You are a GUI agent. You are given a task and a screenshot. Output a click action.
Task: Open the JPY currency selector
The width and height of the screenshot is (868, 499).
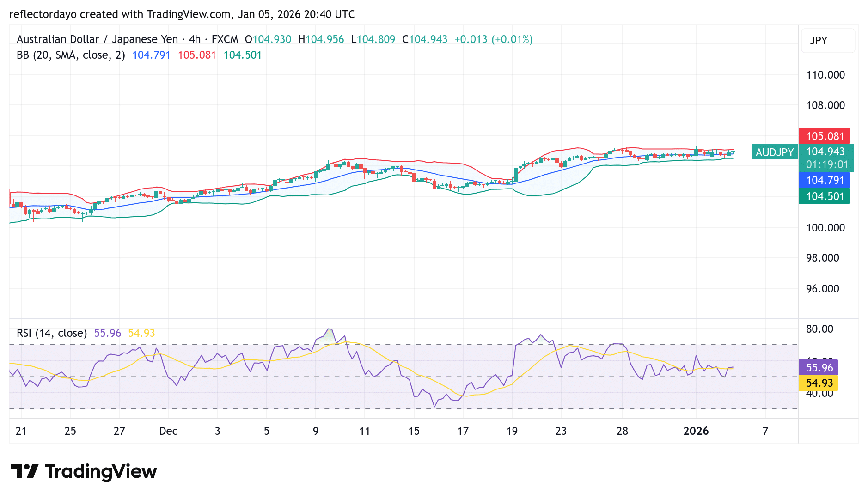[x=827, y=41]
